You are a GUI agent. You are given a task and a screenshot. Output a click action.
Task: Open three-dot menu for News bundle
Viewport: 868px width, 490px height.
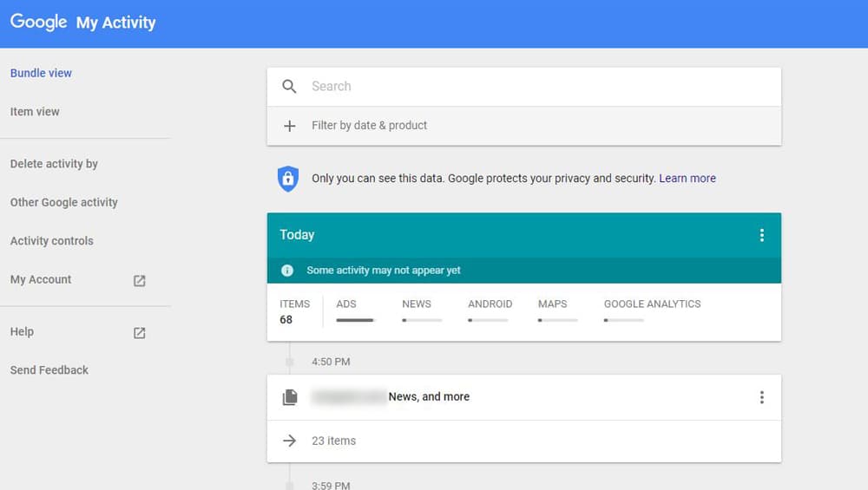(762, 397)
